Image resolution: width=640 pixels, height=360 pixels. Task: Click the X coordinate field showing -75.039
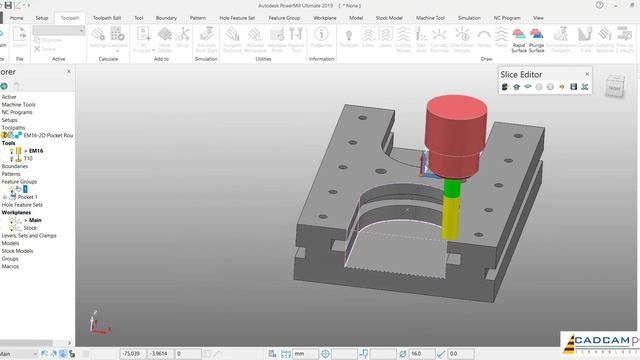[x=132, y=353]
